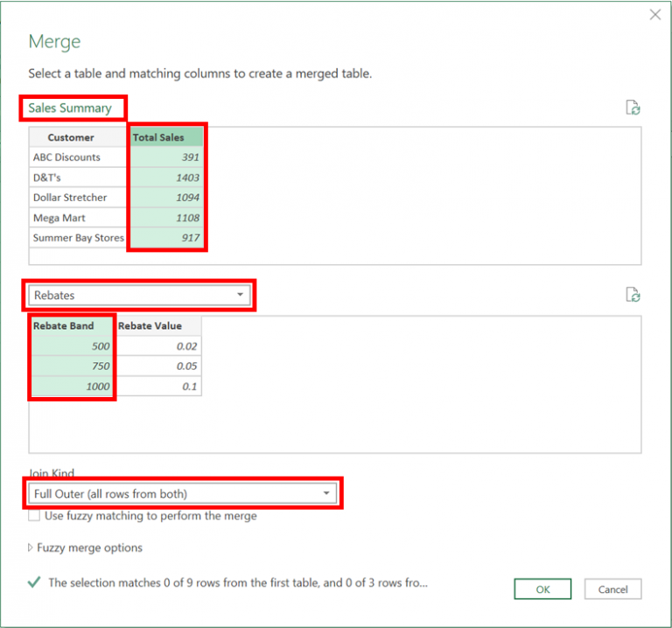Screen dimensions: 672x628
Task: Select the Rebate Value column header
Action: 158,326
